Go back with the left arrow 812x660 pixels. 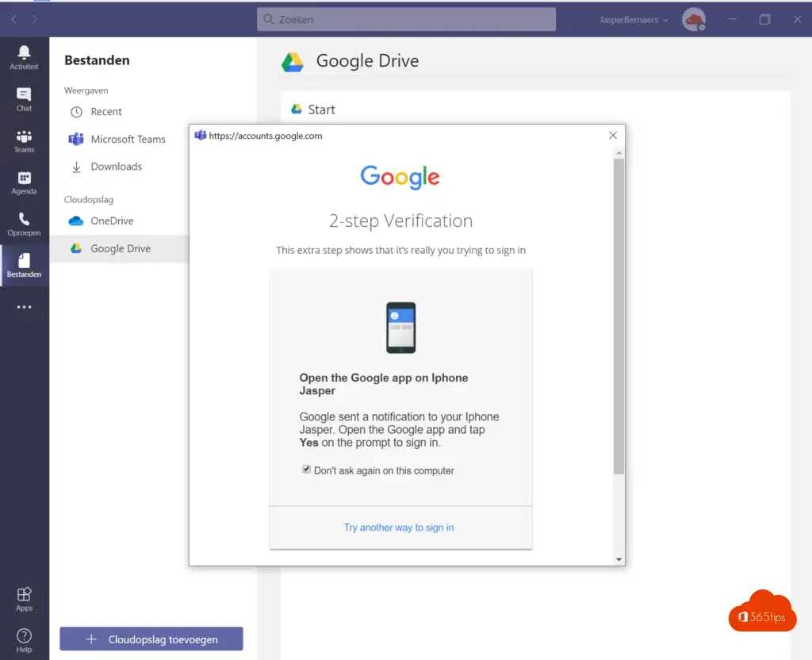(x=14, y=19)
